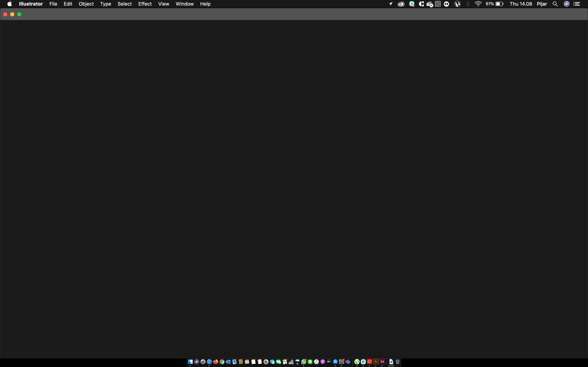Click the Type menu
This screenshot has height=367, width=588.
[106, 4]
